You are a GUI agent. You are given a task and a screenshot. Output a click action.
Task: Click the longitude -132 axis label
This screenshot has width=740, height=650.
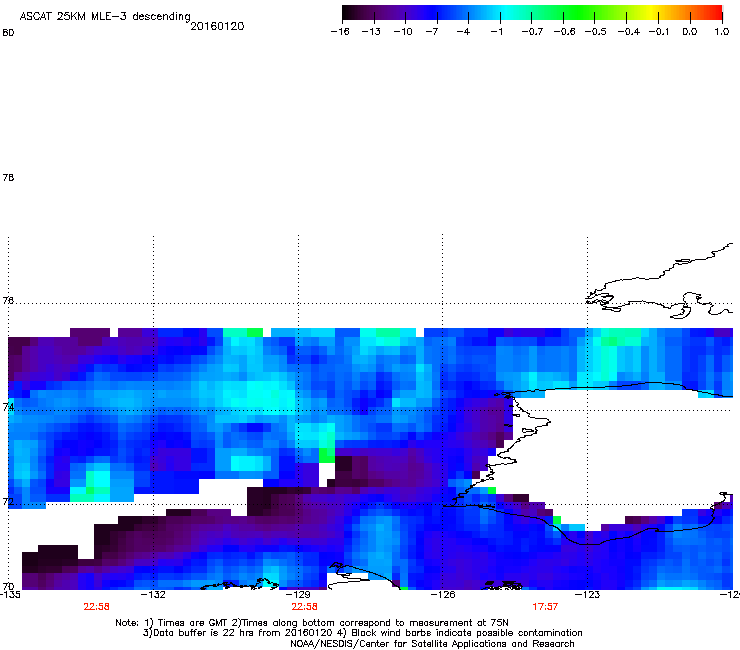(153, 594)
